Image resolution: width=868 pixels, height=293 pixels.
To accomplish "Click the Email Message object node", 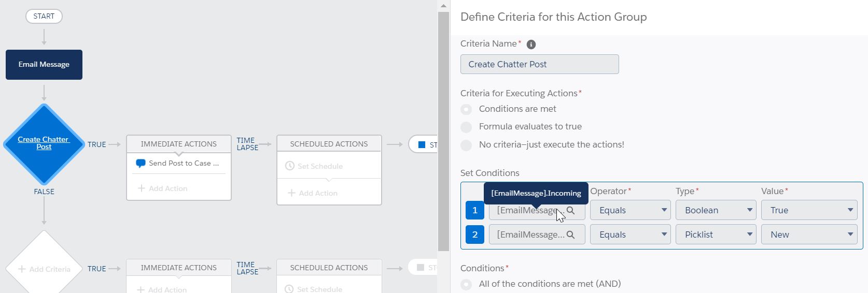I will pyautogui.click(x=44, y=65).
